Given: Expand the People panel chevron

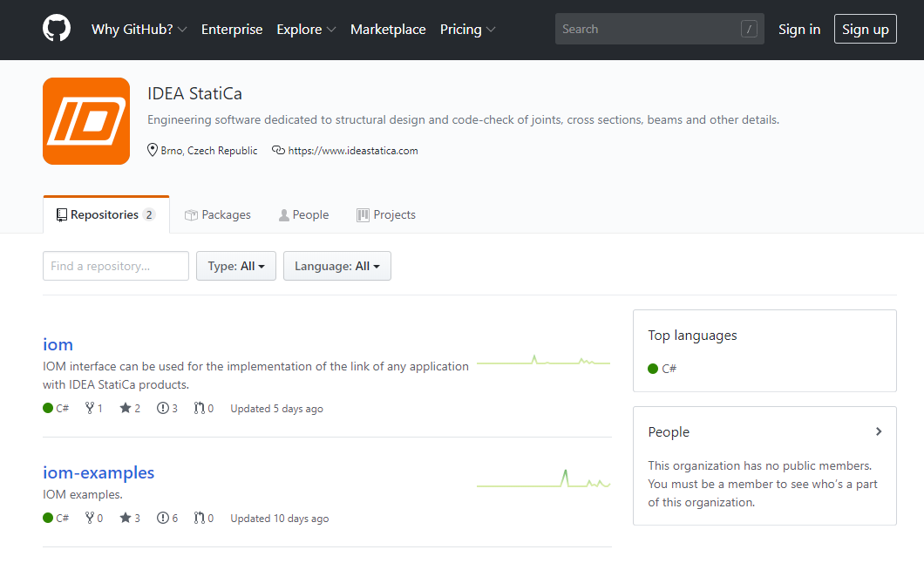Looking at the screenshot, I should tap(879, 431).
